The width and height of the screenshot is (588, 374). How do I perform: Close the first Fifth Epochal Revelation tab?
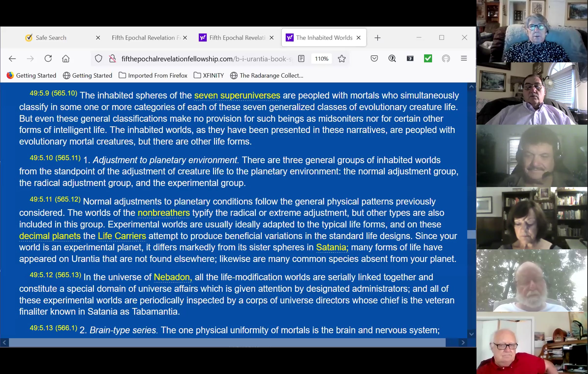click(185, 38)
